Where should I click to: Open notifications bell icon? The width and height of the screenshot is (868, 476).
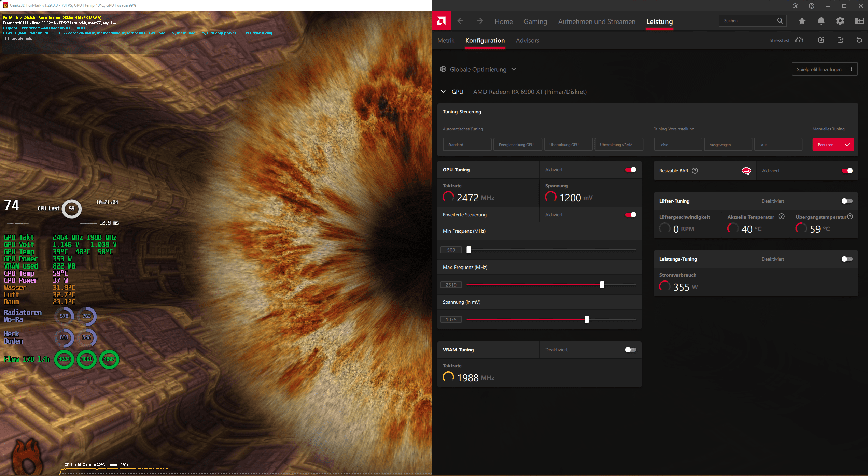tap(821, 21)
